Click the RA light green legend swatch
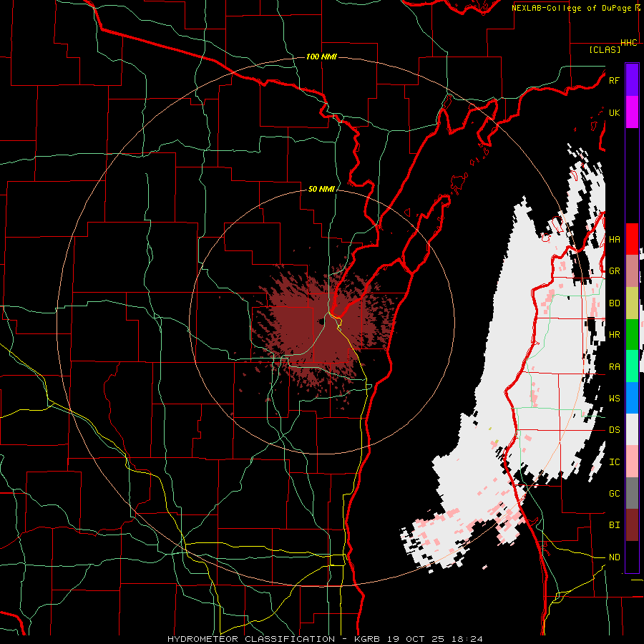Screen dimensions: 644x644 (x=632, y=366)
